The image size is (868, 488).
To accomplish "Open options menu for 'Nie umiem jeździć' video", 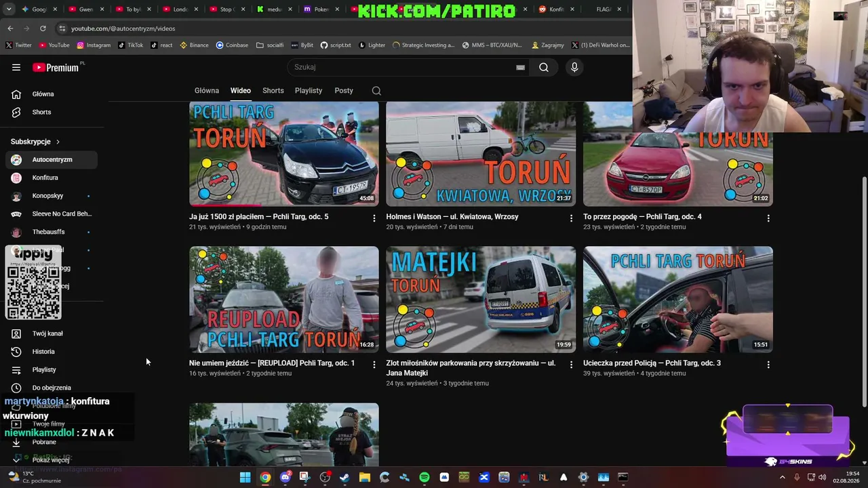I will 374,365.
